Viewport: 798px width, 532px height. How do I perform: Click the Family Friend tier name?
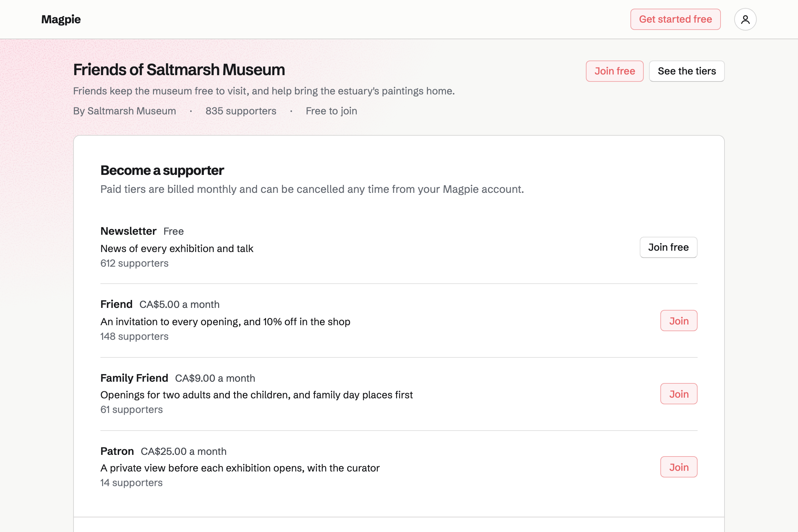tap(134, 378)
